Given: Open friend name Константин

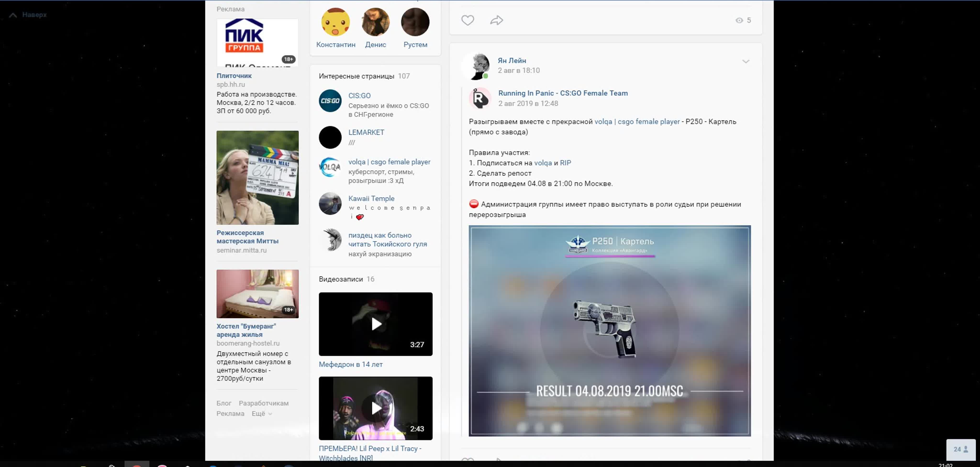Looking at the screenshot, I should (x=335, y=44).
